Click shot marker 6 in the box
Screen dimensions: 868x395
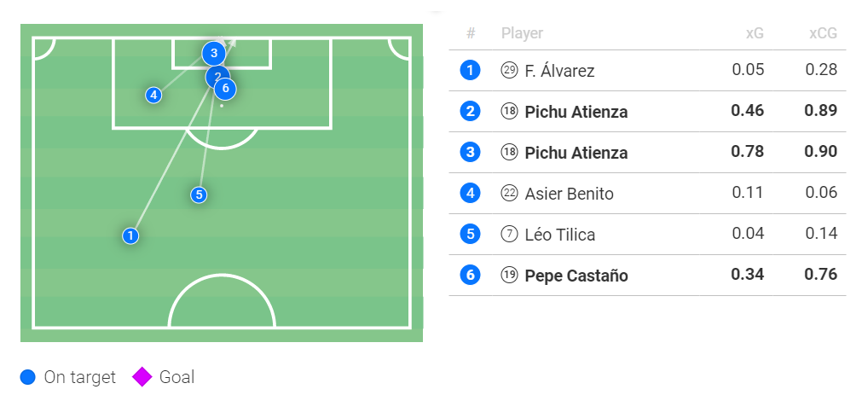pos(226,88)
